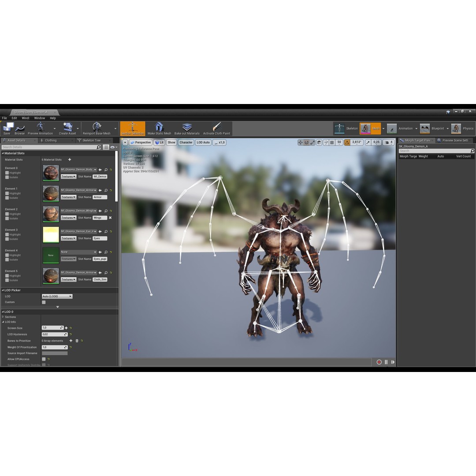Image resolution: width=476 pixels, height=476 pixels.
Task: Toggle scale snapping arrow icon
Action: (368, 142)
